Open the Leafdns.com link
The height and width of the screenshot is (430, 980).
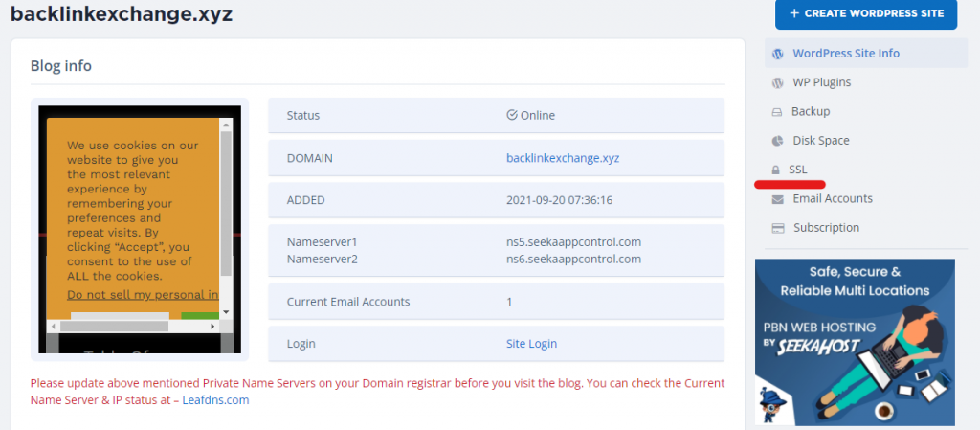[x=215, y=400]
